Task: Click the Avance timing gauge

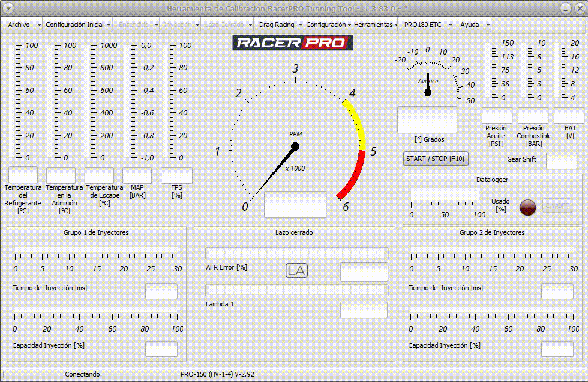Action: coord(428,75)
